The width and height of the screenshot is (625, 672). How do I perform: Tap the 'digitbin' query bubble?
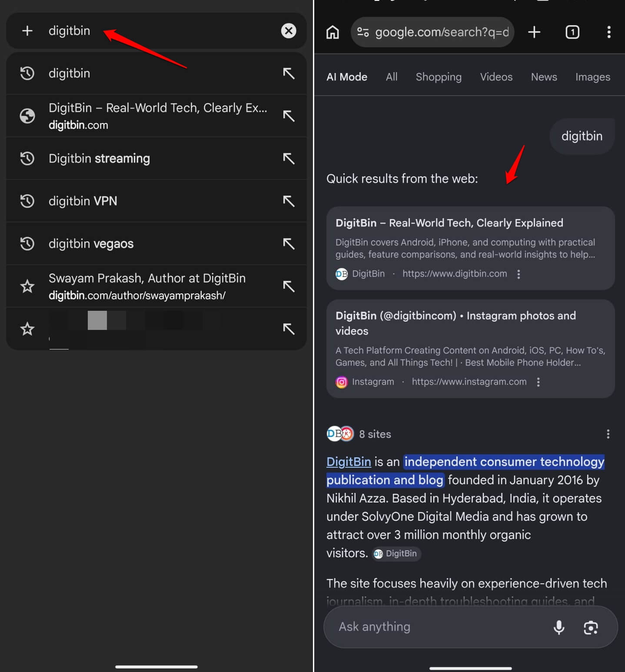coord(582,136)
